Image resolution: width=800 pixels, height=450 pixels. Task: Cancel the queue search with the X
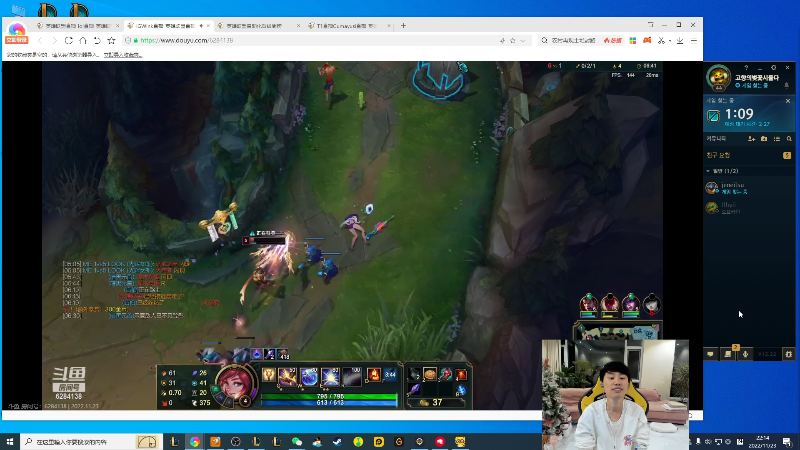(788, 101)
